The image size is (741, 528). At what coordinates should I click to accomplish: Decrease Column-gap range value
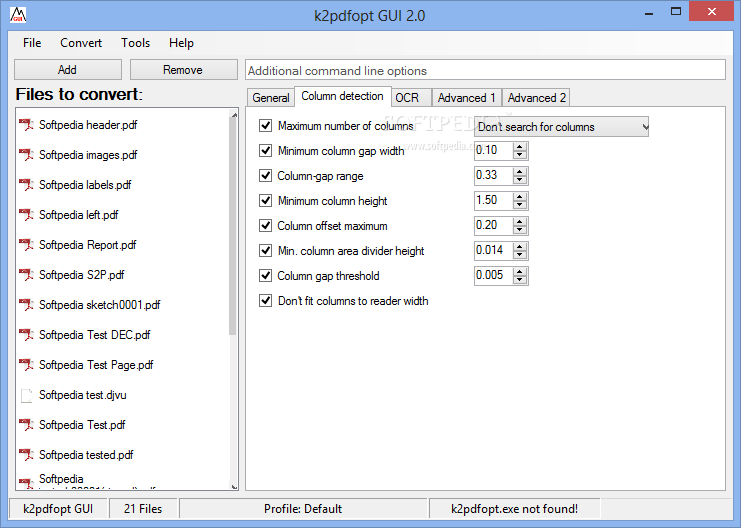click(520, 180)
